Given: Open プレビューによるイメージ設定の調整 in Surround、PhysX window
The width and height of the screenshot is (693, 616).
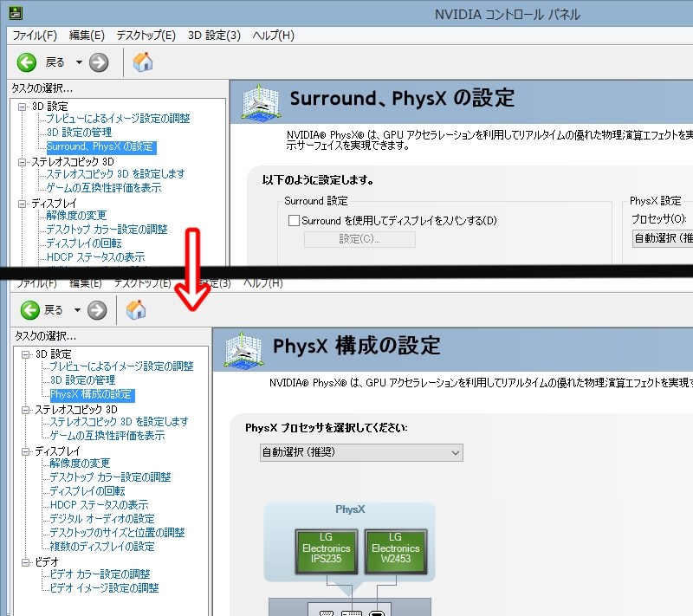Looking at the screenshot, I should point(118,119).
